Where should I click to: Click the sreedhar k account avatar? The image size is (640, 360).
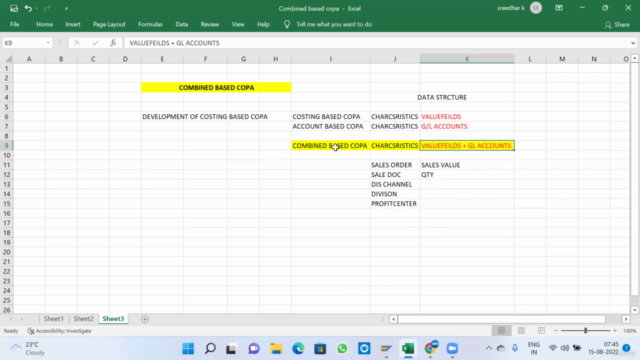pos(536,8)
